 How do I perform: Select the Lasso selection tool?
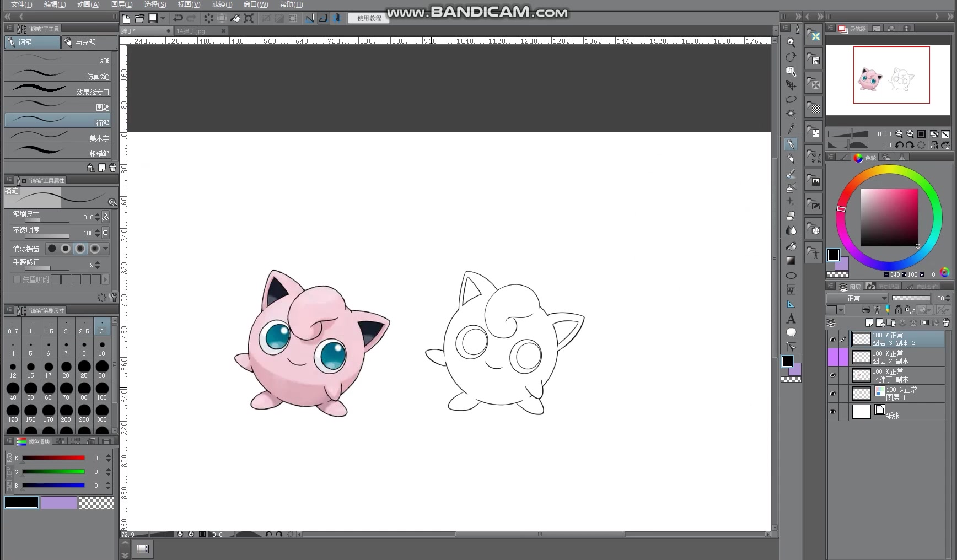tap(791, 100)
